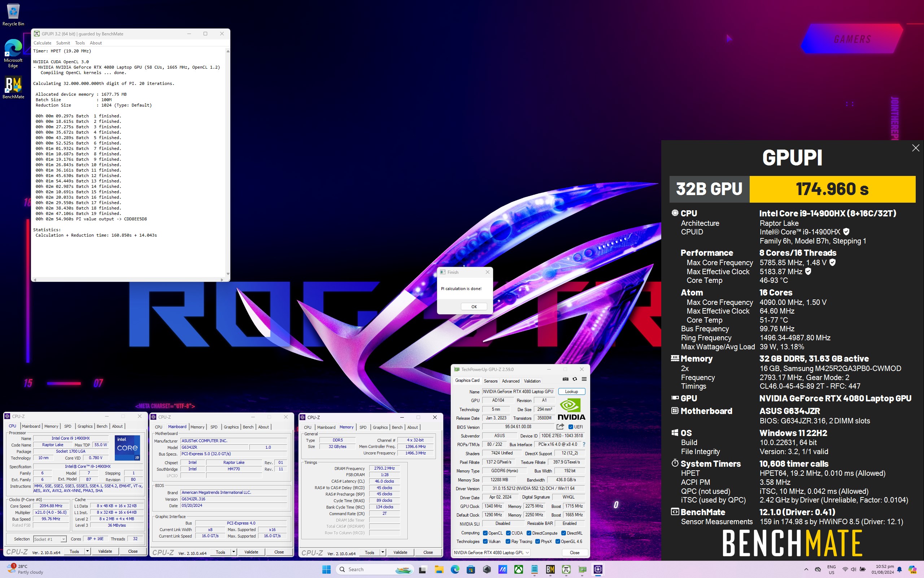This screenshot has width=924, height=578.
Task: Open the Socket #1 selection dropdown in CPU-Z
Action: [x=50, y=539]
